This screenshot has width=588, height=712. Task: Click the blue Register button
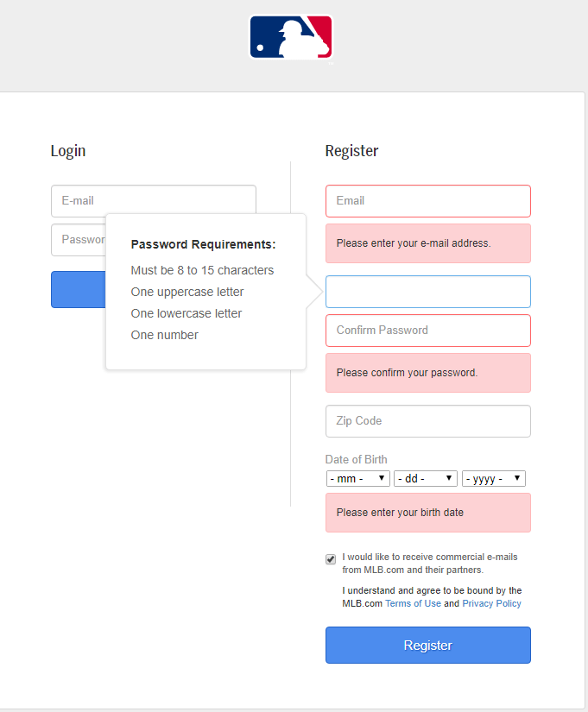click(427, 645)
